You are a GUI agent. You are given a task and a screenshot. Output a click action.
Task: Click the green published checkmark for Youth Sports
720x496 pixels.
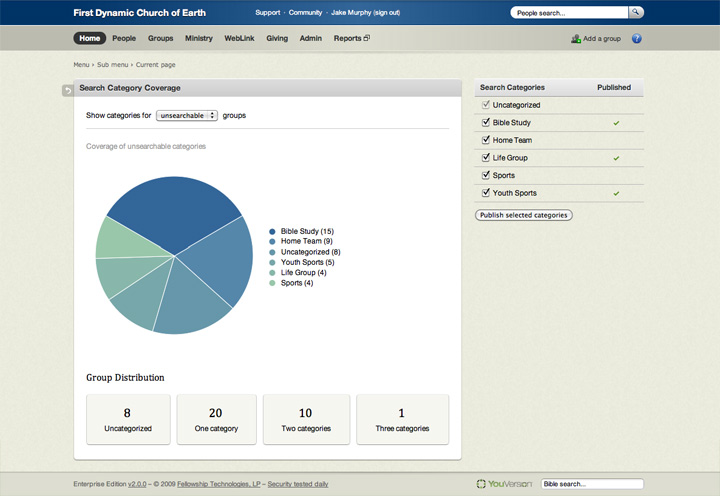point(616,193)
